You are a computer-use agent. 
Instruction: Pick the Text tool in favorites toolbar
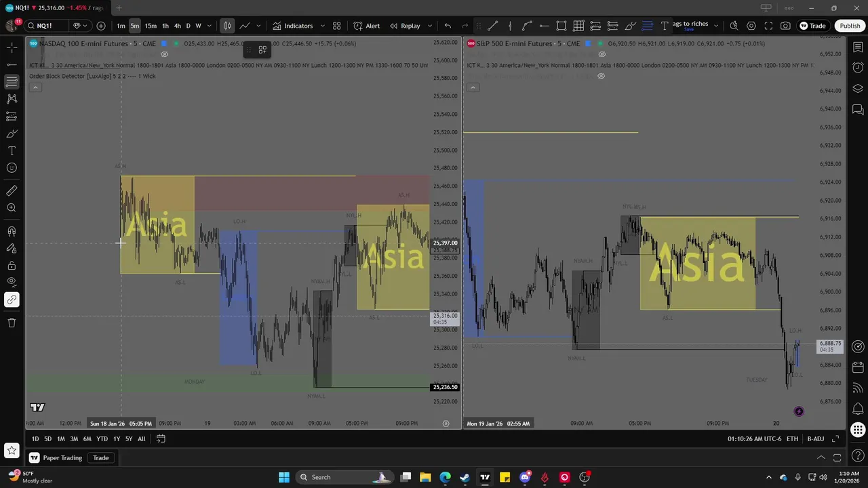click(665, 26)
